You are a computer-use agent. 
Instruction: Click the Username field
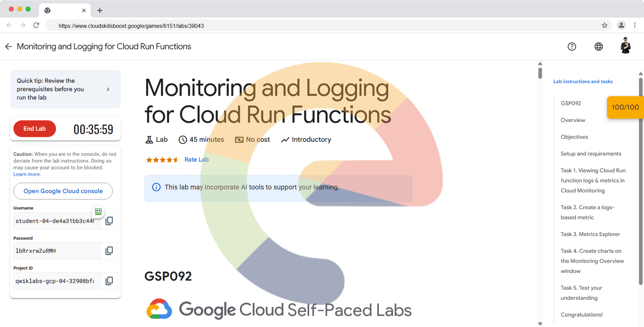[x=57, y=221]
